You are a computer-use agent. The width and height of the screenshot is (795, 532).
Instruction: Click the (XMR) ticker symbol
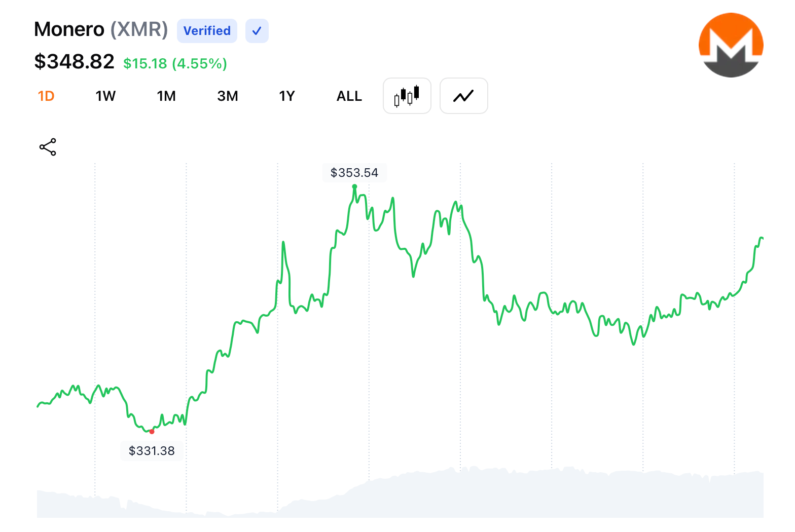click(x=139, y=29)
